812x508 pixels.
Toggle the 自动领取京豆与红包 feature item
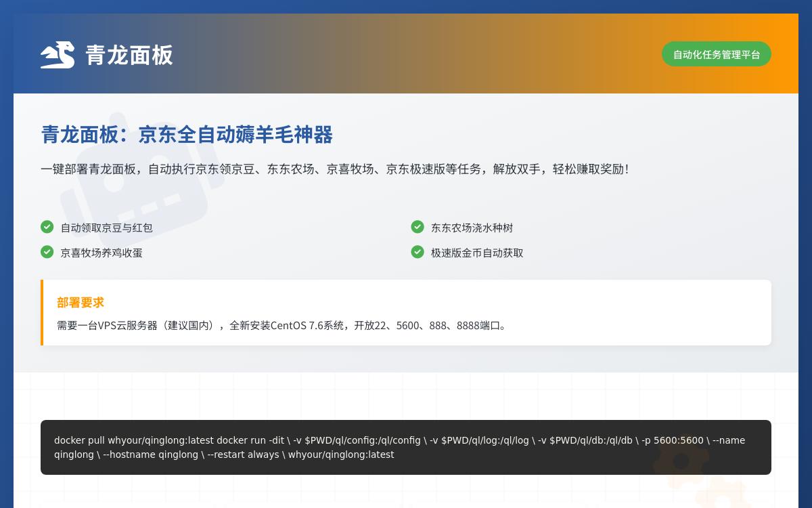click(x=106, y=228)
